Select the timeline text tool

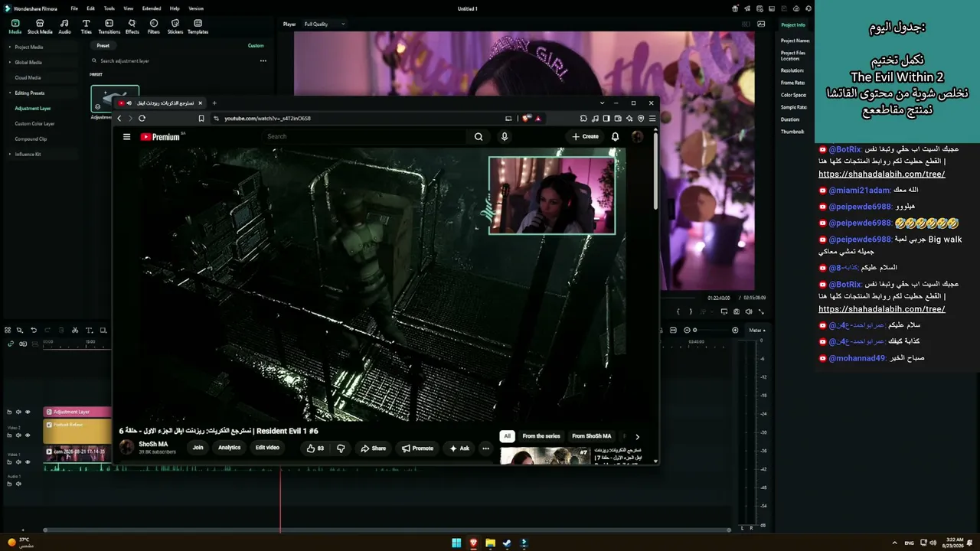[x=89, y=331]
